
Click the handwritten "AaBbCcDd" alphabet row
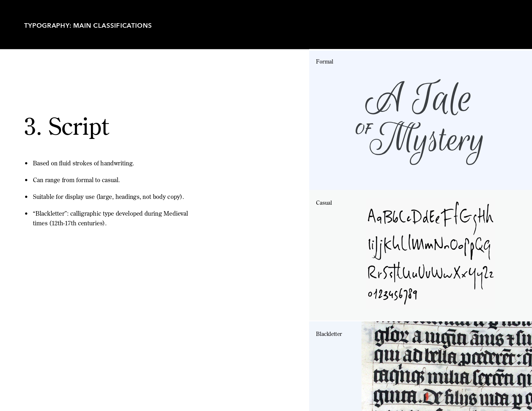pyautogui.click(x=430, y=217)
